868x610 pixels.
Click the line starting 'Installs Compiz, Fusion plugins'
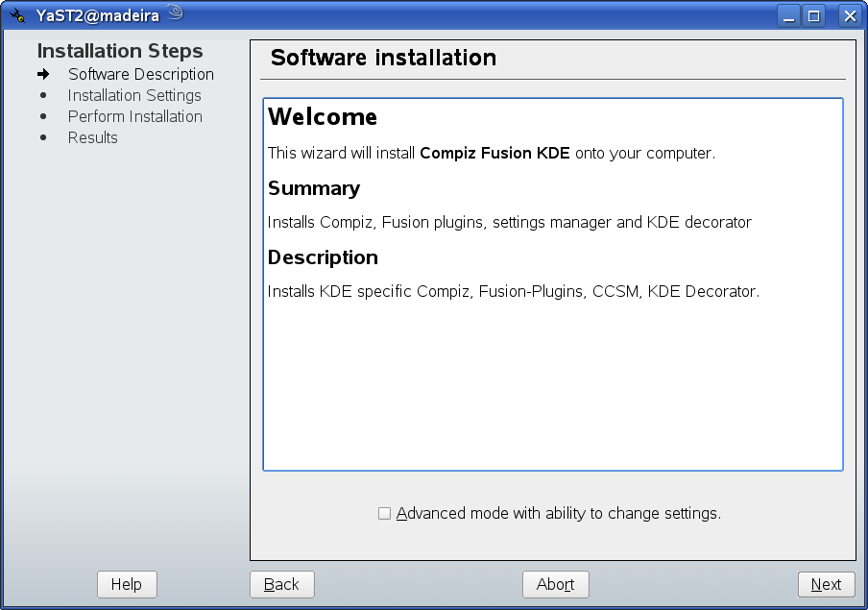[x=509, y=222]
